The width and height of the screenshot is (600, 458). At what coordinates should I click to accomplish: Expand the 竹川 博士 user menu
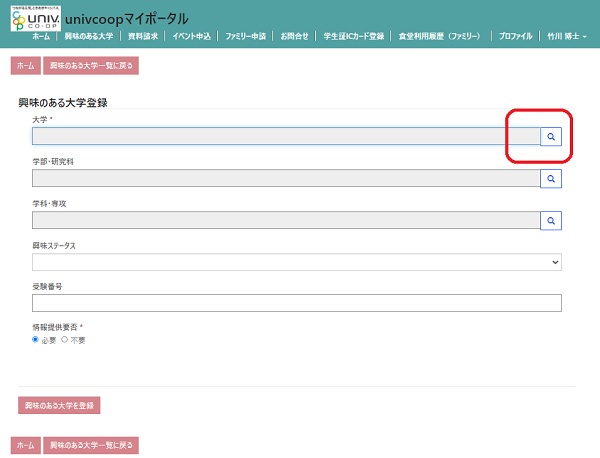coord(566,36)
